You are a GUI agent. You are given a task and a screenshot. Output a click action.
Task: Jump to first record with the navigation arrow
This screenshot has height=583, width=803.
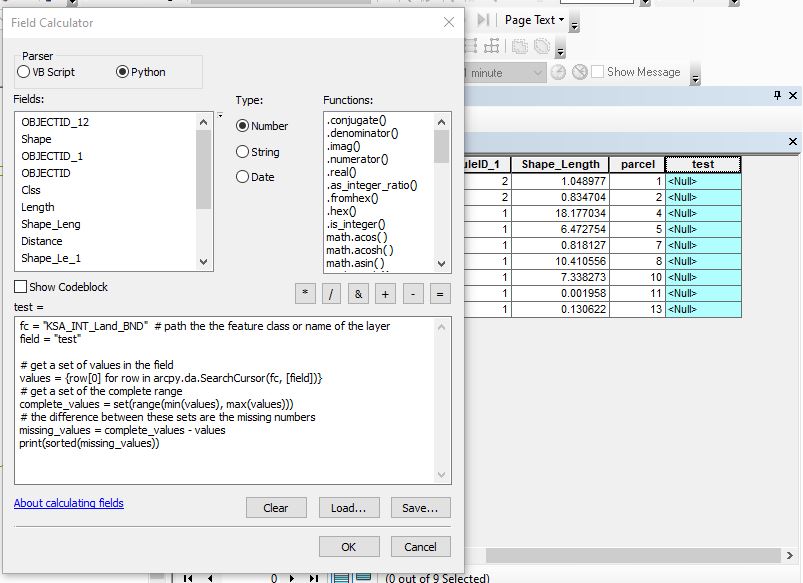tap(188, 576)
